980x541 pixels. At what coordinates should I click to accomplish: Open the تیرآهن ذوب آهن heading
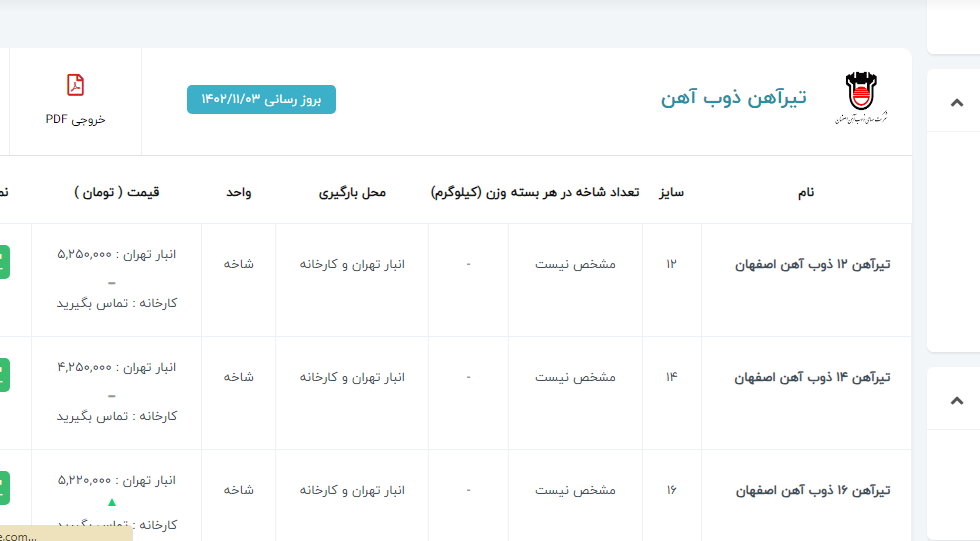[x=733, y=98]
